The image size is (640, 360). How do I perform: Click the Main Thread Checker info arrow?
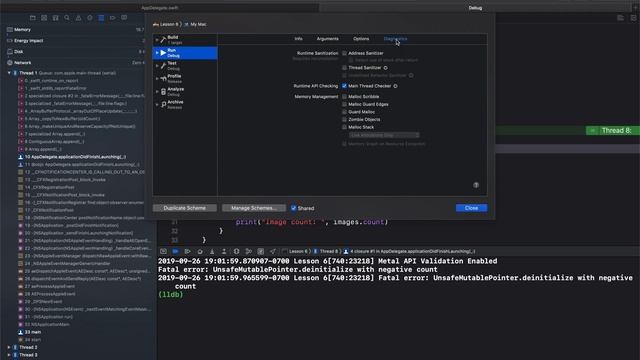396,86
